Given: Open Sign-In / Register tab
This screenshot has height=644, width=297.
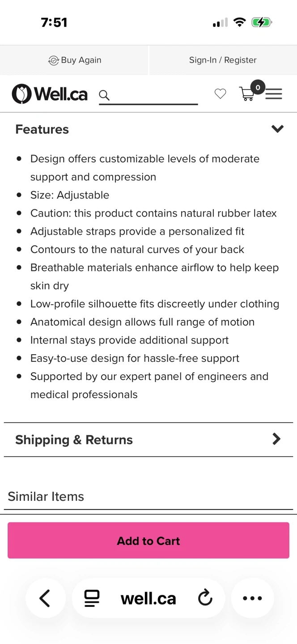Looking at the screenshot, I should 223,60.
